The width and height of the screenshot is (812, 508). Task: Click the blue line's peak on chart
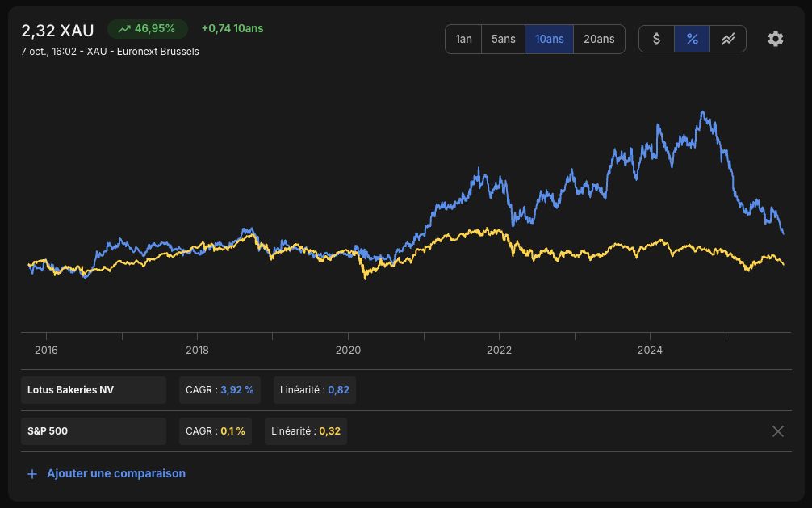tap(702, 112)
